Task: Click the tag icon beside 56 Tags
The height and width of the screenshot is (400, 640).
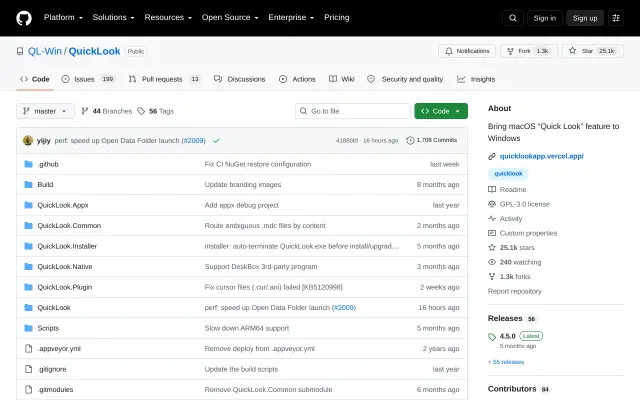Action: (141, 111)
